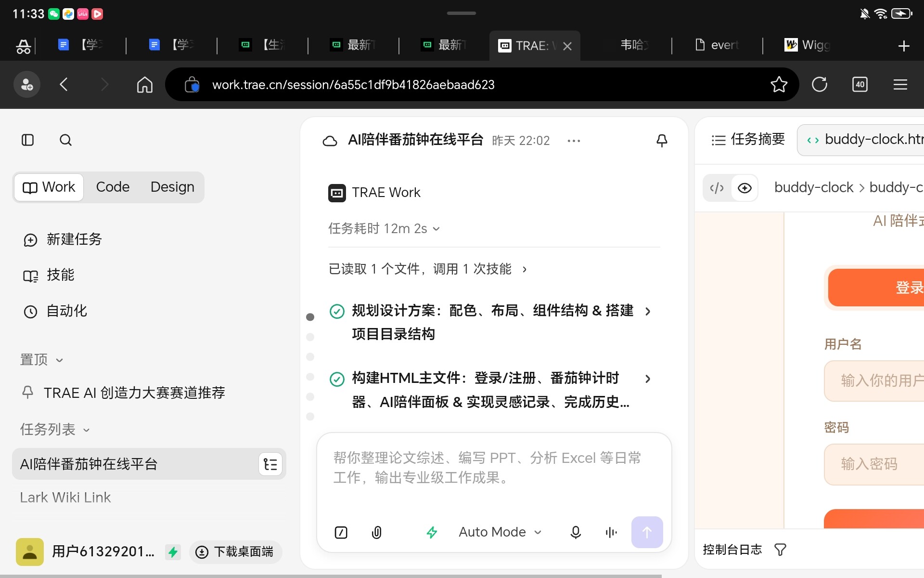Image resolution: width=924 pixels, height=578 pixels.
Task: Open the three-dot more menu in chat header
Action: click(x=574, y=141)
